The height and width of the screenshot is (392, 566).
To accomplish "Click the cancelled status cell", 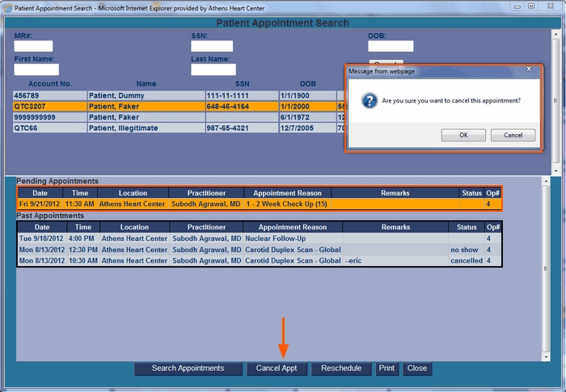I will tap(467, 260).
